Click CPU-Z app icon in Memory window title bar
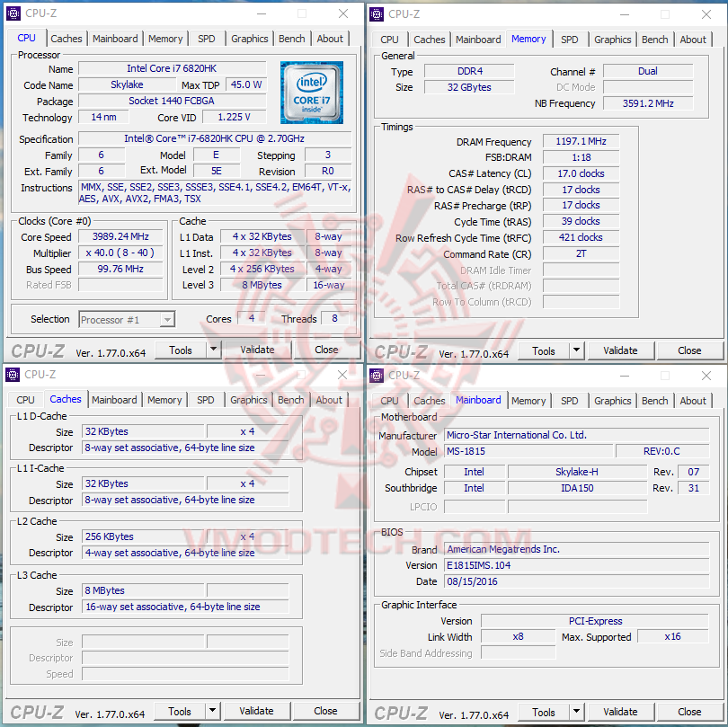This screenshot has width=728, height=727. (x=377, y=14)
